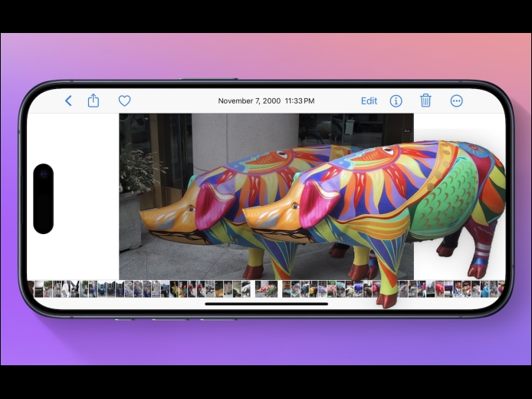Open the ellipsis more options menu

click(456, 101)
